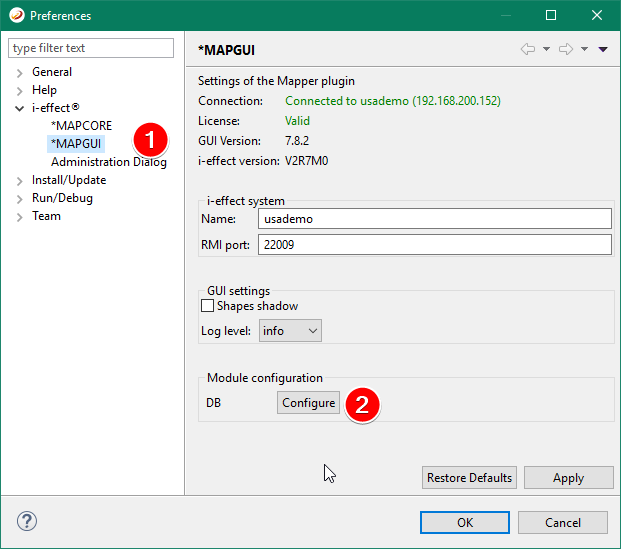Open the forward history dropdown arrow
This screenshot has height=549, width=621.
click(x=584, y=49)
